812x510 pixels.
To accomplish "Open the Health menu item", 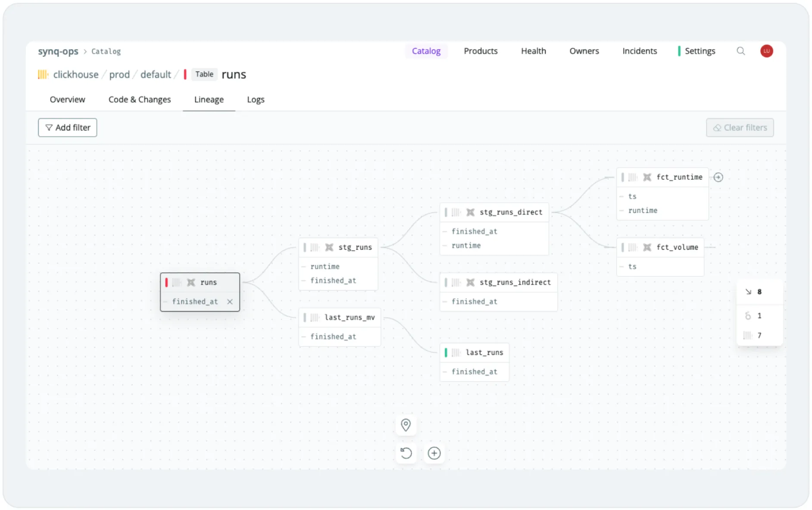I will 533,51.
